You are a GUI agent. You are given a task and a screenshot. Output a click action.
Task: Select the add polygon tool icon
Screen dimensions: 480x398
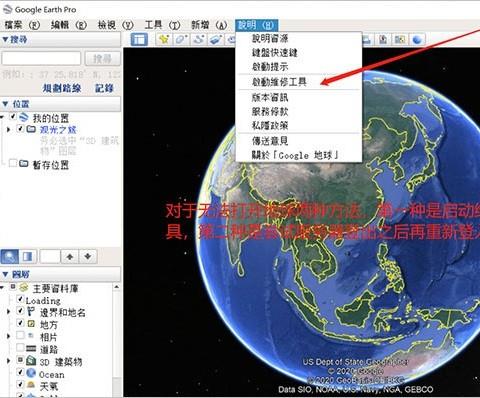181,40
